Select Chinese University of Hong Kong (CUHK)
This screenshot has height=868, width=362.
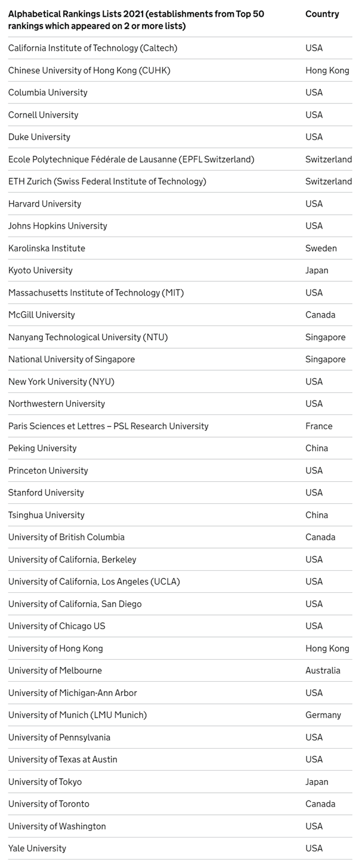point(89,70)
